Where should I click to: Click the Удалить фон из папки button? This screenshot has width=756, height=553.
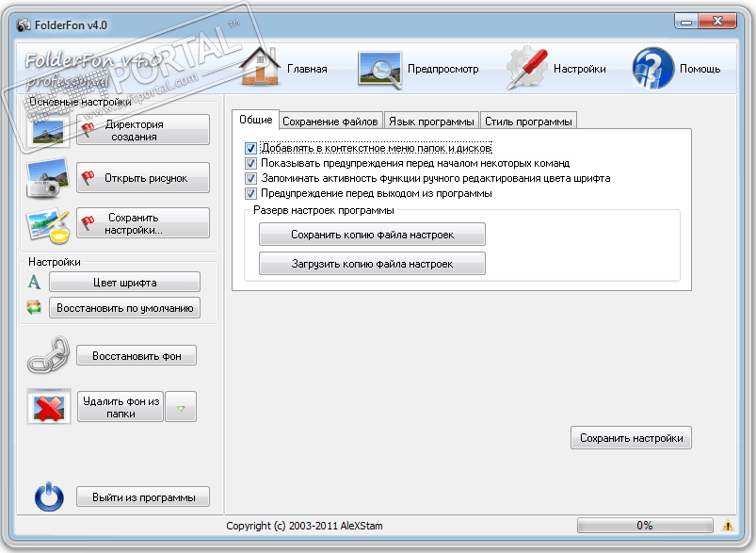[121, 407]
